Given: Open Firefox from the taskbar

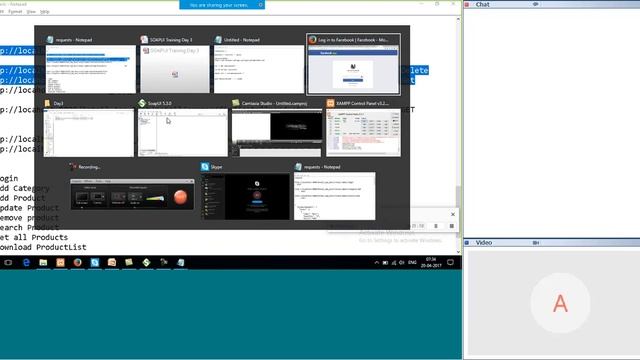Looking at the screenshot, I should click(78, 262).
